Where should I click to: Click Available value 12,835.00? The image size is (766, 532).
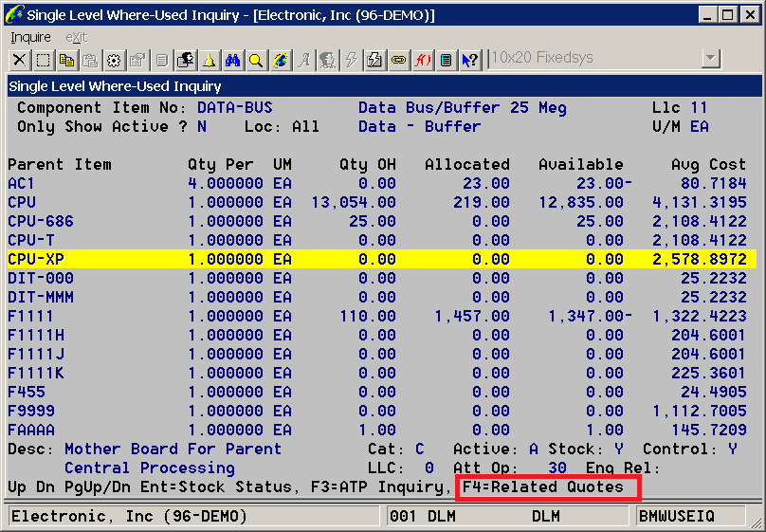pyautogui.click(x=581, y=202)
